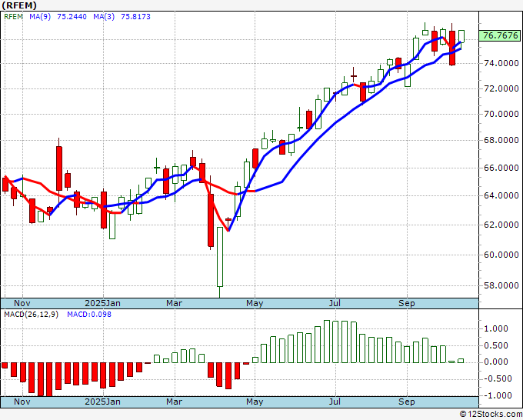The image size is (523, 420).
Task: Open the 12Stocks.com copyright link
Action: 491,415
